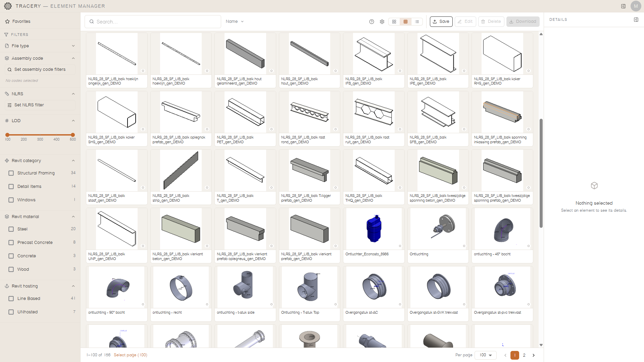Open the ontluchting - 90° bocht thumbnail
The width and height of the screenshot is (644, 362).
coord(117,287)
